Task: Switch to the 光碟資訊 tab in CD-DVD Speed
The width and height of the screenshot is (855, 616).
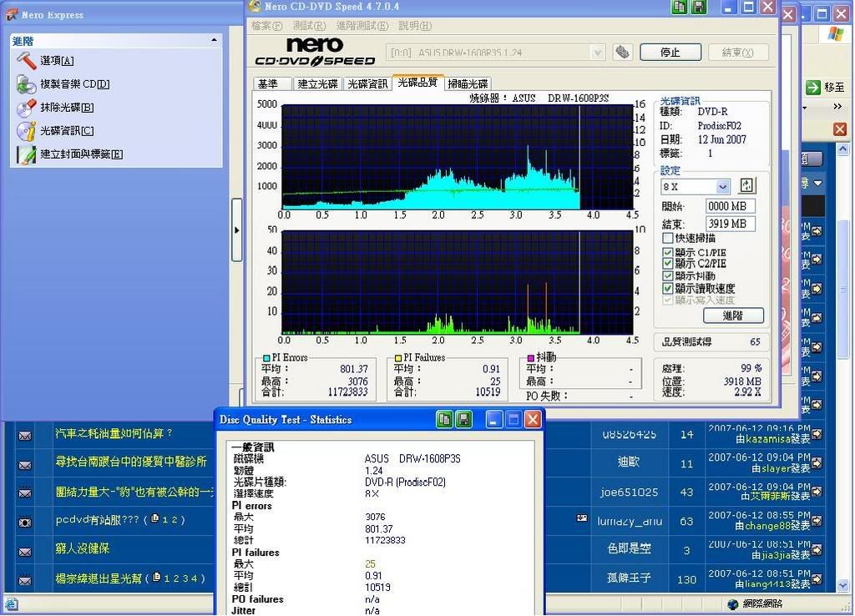Action: pyautogui.click(x=368, y=84)
